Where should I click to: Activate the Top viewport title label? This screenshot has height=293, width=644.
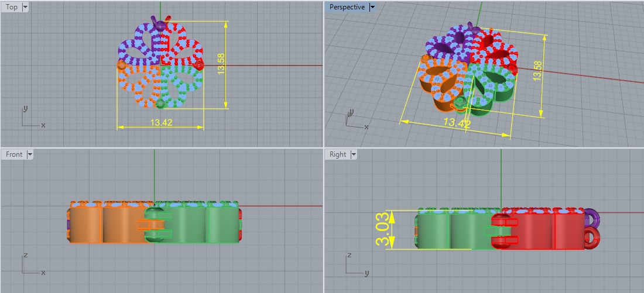12,7
